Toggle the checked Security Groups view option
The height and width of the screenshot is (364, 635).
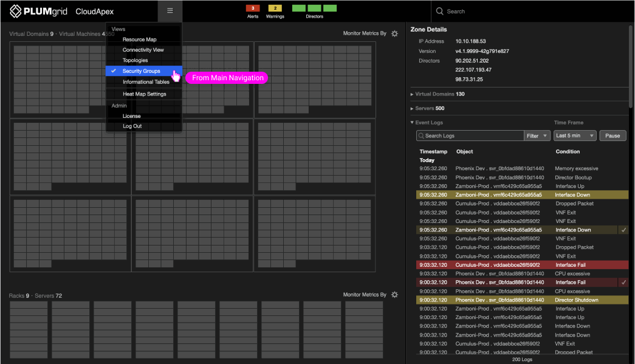pos(141,71)
